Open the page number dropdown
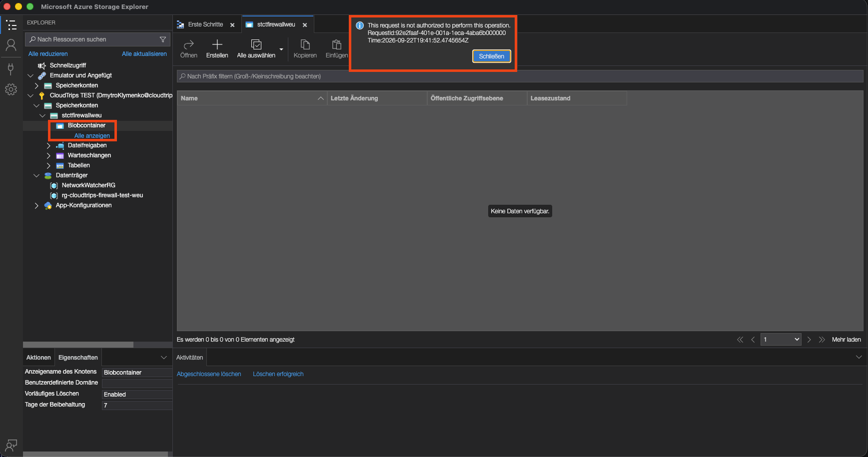Screen dimensions: 868x457 pyautogui.click(x=781, y=340)
